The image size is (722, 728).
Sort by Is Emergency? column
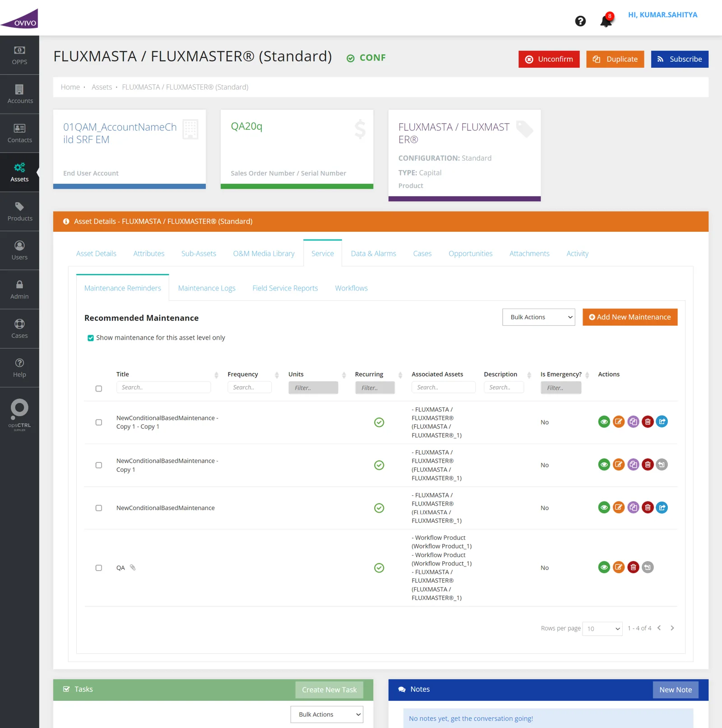pyautogui.click(x=587, y=375)
